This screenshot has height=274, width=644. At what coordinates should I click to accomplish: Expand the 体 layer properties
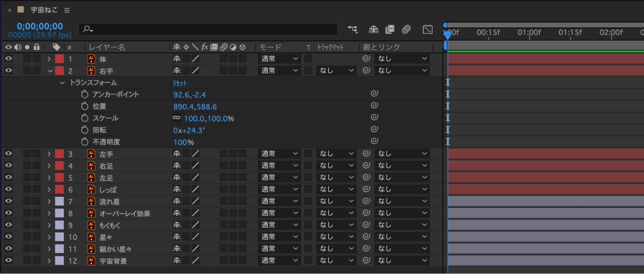coord(49,59)
